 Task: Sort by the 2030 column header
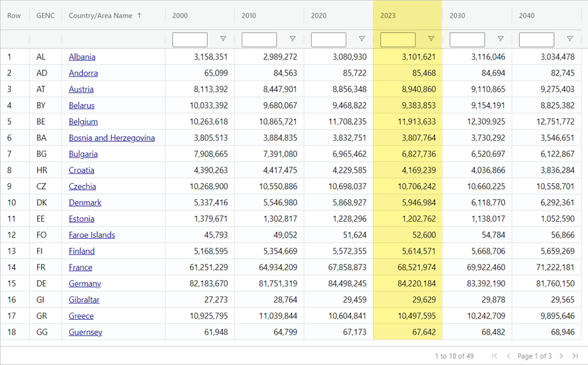pos(457,16)
